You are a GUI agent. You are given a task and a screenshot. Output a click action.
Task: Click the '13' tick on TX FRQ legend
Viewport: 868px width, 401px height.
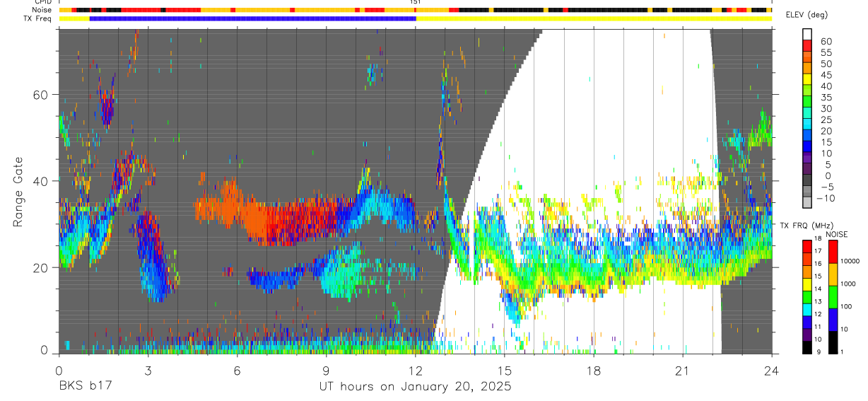[819, 303]
